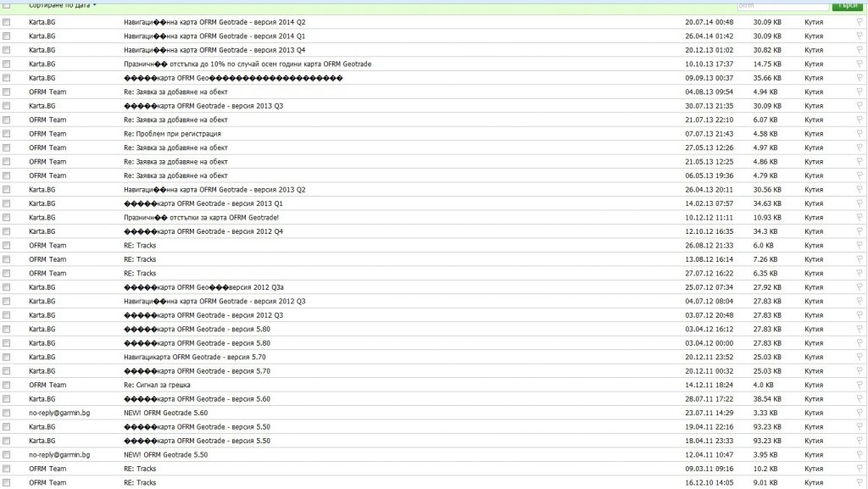This screenshot has width=868, height=489.
Task: Click the date 18.04.11 23:33
Action: pyautogui.click(x=709, y=441)
